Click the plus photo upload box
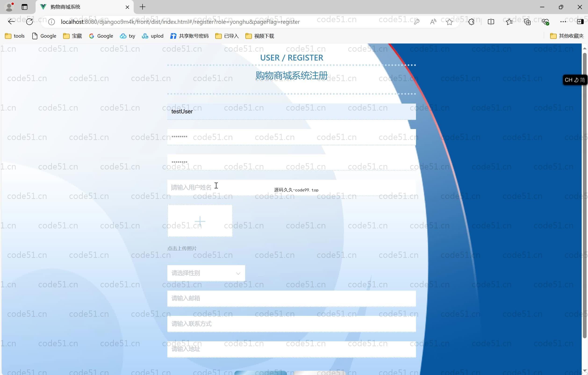The image size is (588, 375). pos(200,221)
